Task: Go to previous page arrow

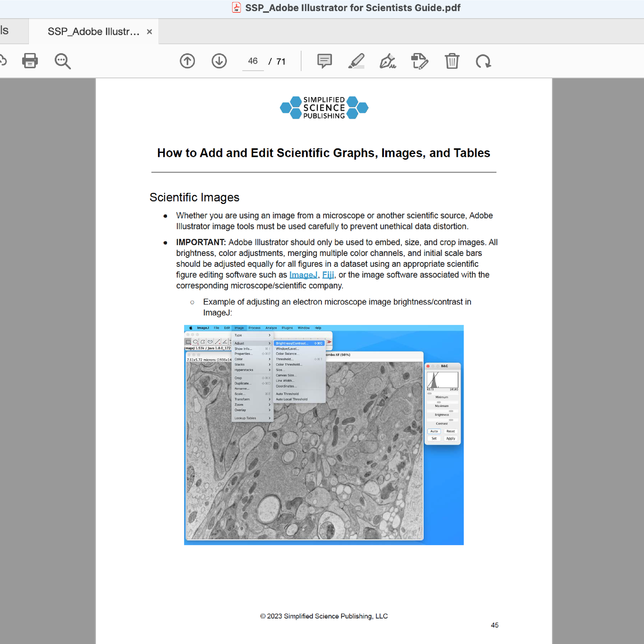Action: click(187, 61)
